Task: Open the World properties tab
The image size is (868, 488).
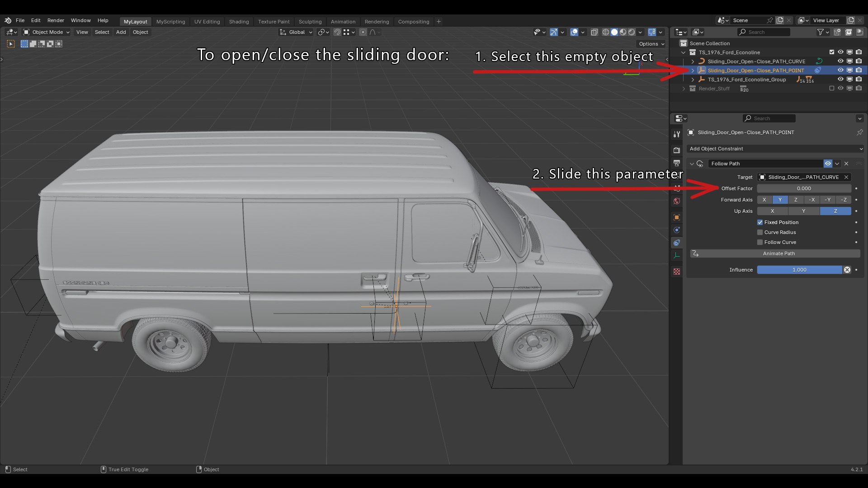Action: 677,201
